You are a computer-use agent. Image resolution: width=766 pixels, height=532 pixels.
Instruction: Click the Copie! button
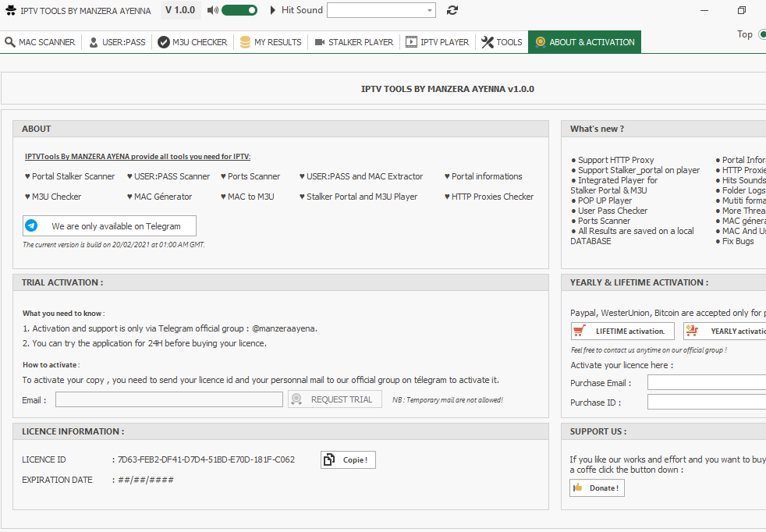pyautogui.click(x=348, y=459)
